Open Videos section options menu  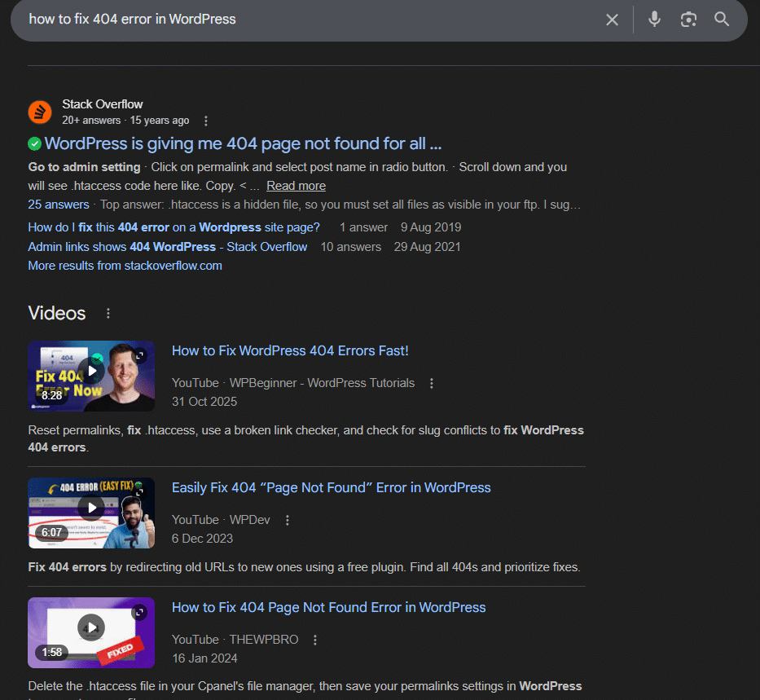coord(108,314)
